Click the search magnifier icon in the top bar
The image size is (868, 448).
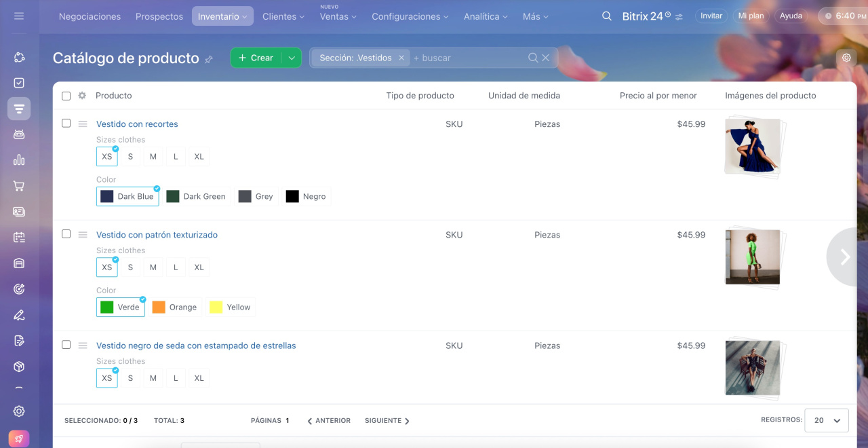click(x=607, y=16)
